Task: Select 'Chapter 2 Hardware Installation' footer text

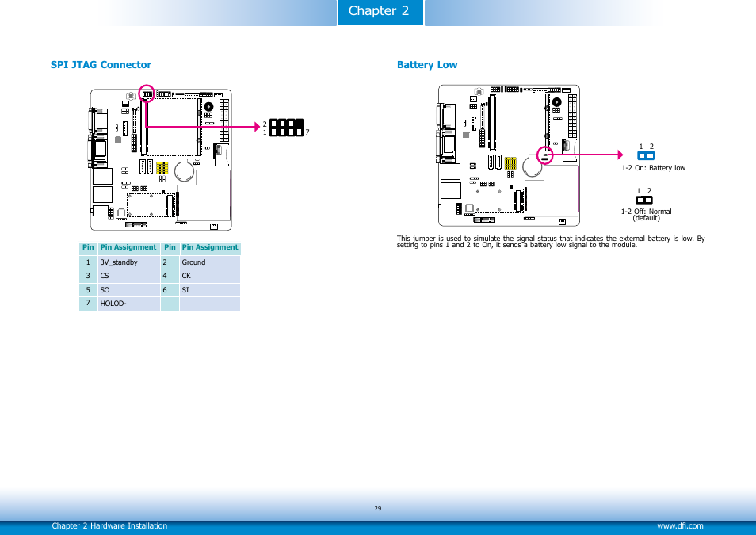Action: (109, 525)
